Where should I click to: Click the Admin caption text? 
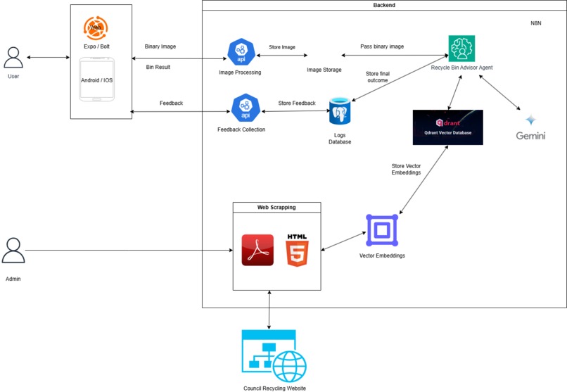[x=13, y=279]
